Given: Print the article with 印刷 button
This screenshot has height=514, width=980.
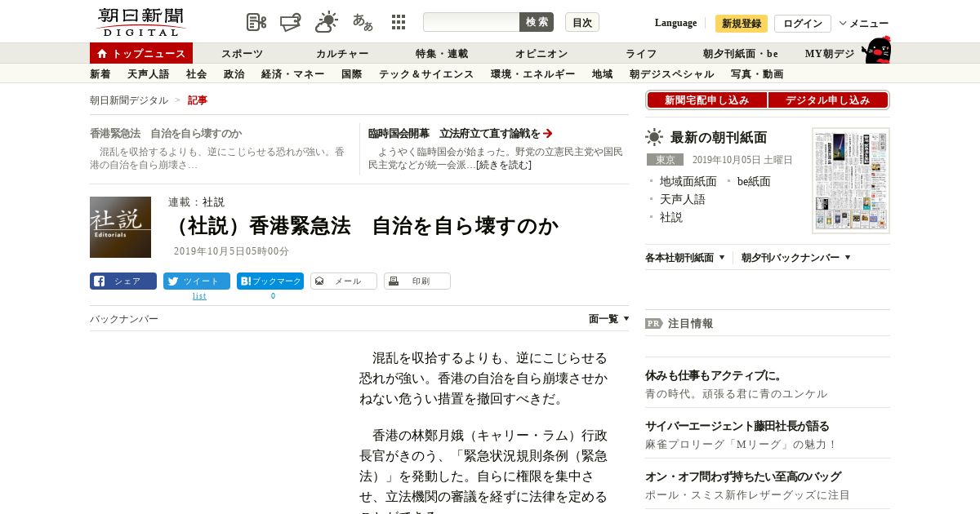Looking at the screenshot, I should coord(417,281).
